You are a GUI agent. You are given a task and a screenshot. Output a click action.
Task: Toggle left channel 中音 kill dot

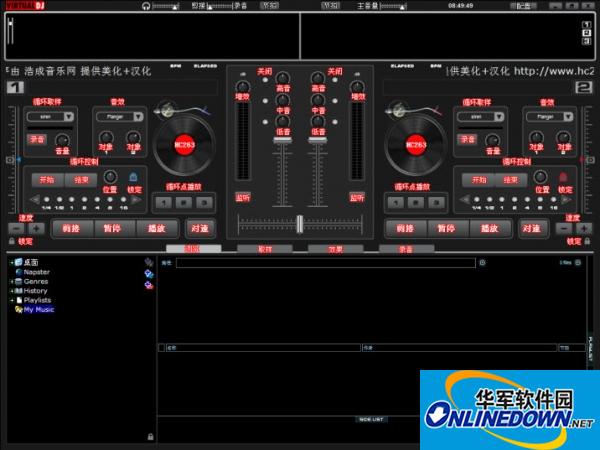click(265, 101)
